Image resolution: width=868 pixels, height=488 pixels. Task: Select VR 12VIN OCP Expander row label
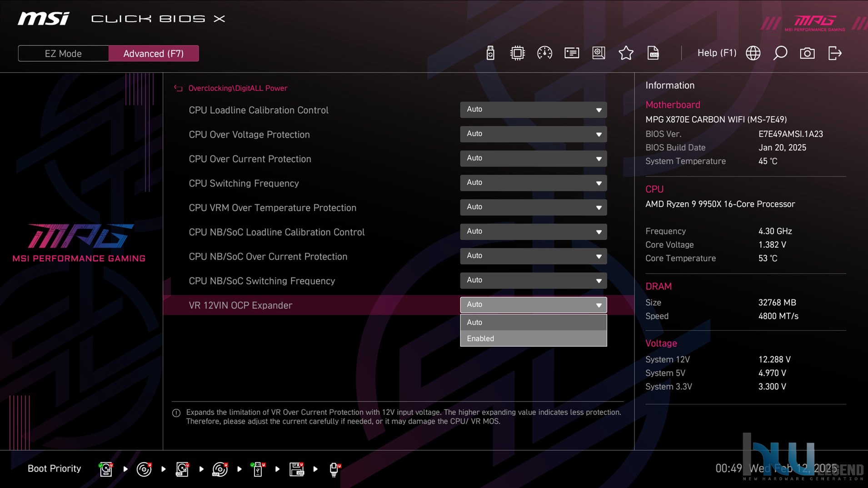[x=240, y=306]
